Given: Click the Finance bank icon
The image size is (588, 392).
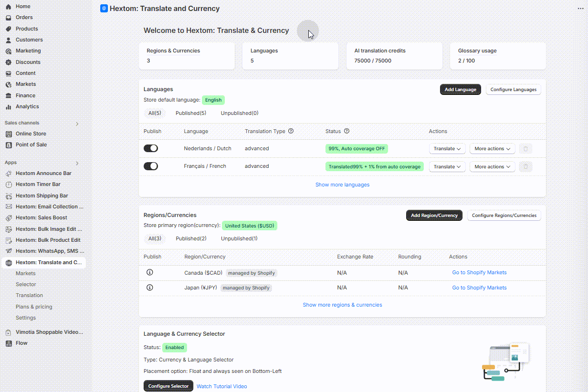Looking at the screenshot, I should [x=8, y=95].
